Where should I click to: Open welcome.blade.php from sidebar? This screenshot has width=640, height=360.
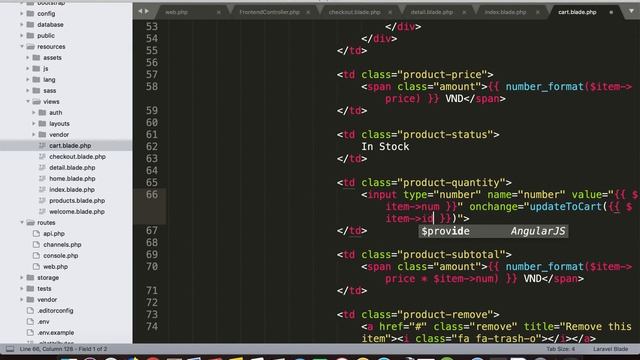(77, 212)
